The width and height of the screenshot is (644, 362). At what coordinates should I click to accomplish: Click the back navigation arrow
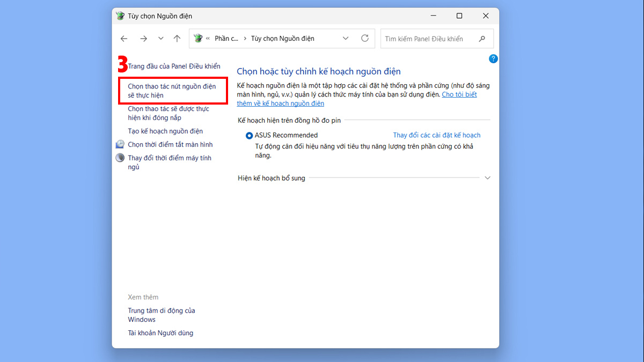tap(124, 38)
